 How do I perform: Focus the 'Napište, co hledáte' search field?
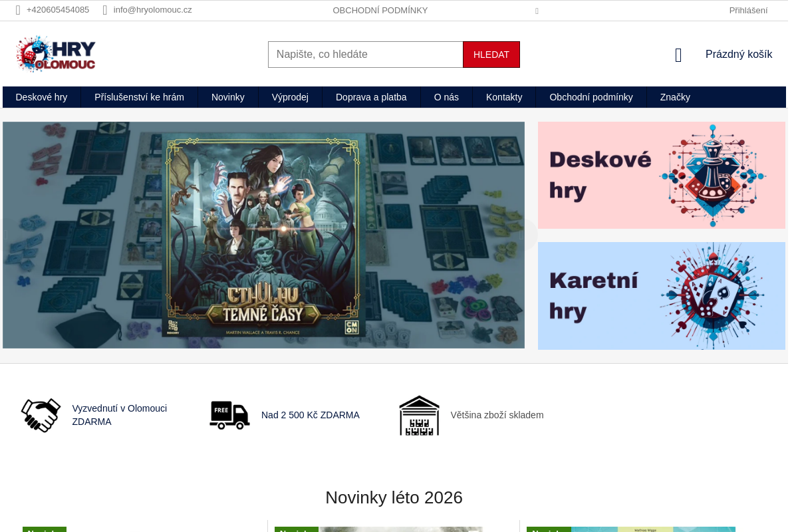366,55
